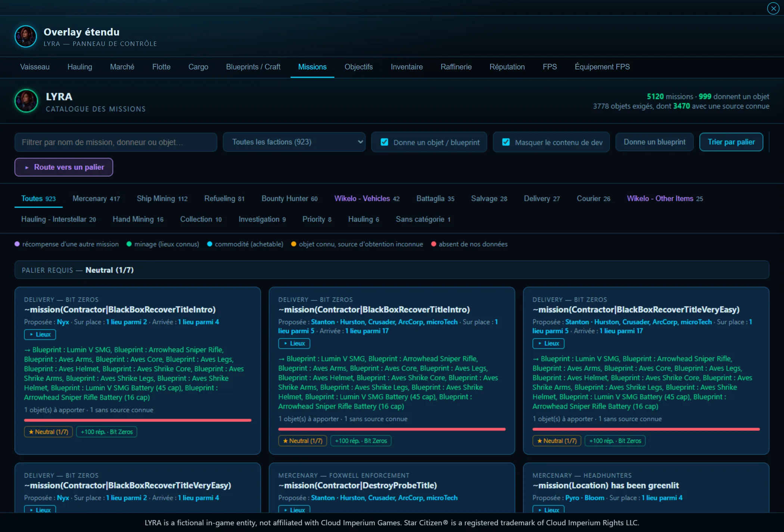The height and width of the screenshot is (532, 784).
Task: Click the purple récompense d'une autre mission legend dot
Action: [x=17, y=244]
